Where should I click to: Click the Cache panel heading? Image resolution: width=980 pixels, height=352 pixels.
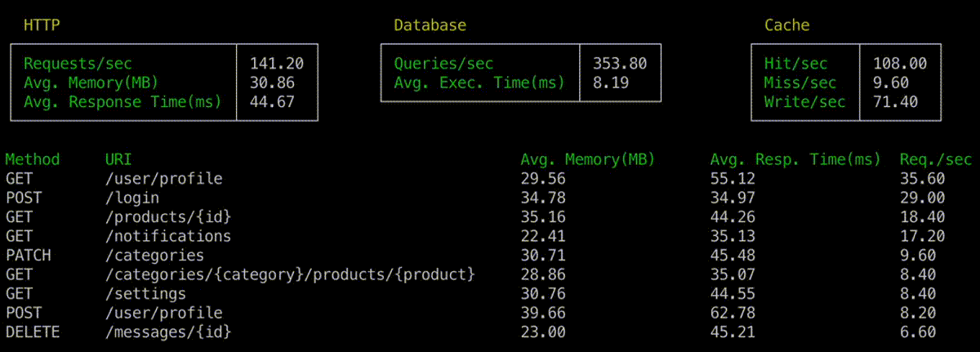pos(786,25)
